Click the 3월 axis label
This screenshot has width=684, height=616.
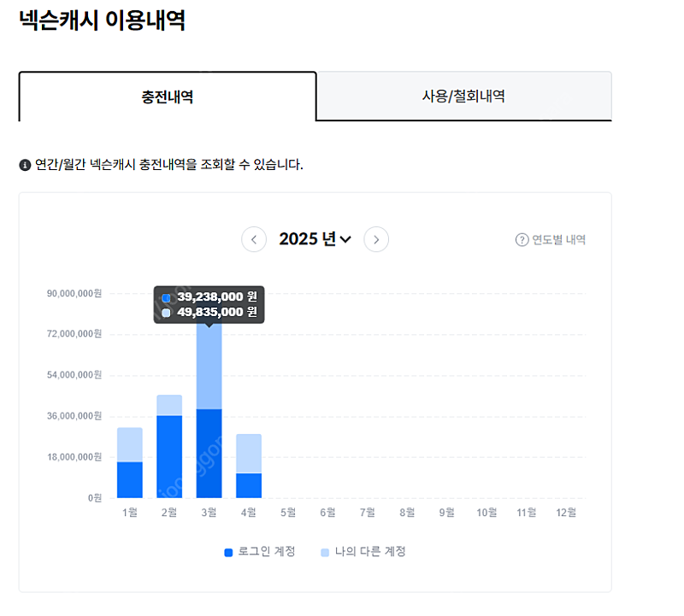209,513
